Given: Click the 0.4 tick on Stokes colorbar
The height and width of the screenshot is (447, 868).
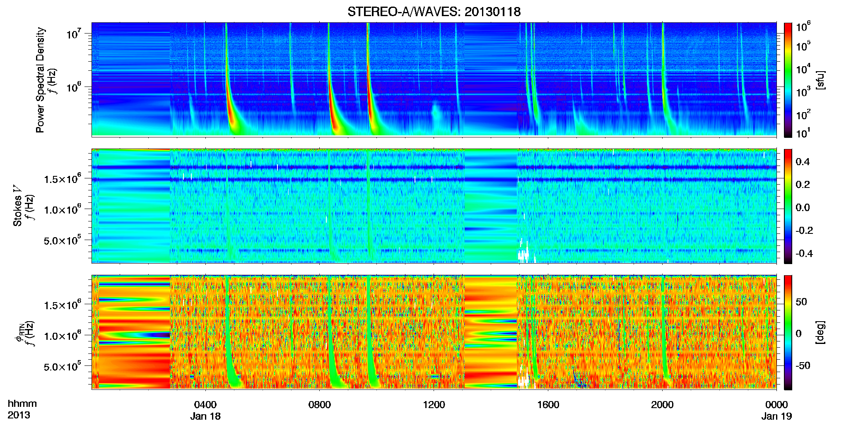Looking at the screenshot, I should click(x=803, y=162).
